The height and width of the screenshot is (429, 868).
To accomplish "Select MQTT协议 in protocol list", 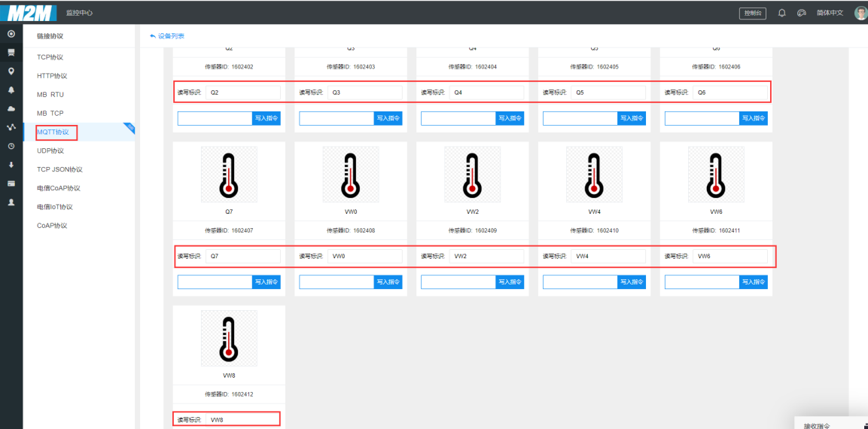I will pyautogui.click(x=53, y=132).
